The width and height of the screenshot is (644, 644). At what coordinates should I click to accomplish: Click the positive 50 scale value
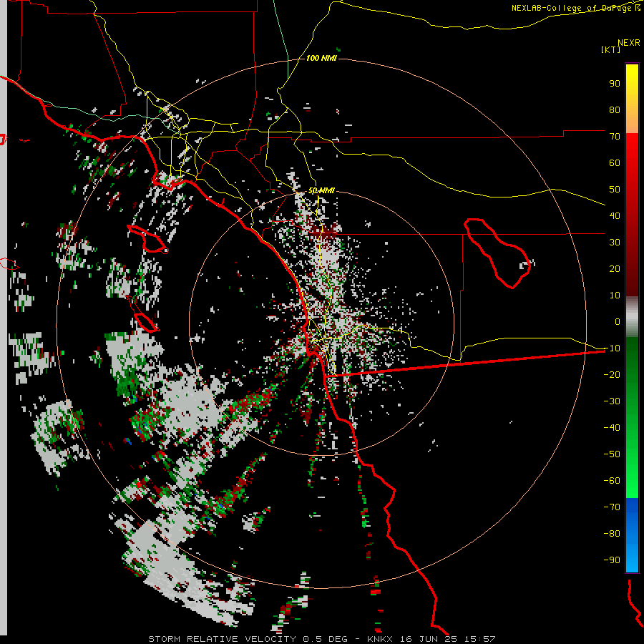(x=615, y=190)
